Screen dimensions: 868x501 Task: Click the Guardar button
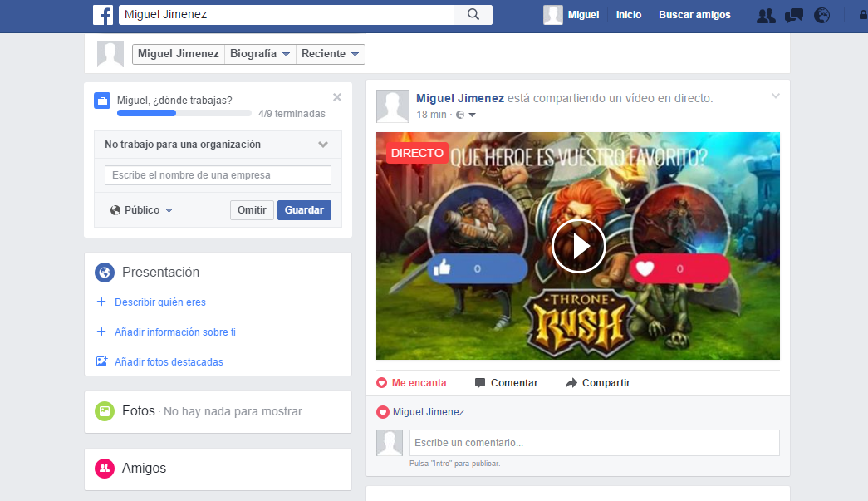(x=305, y=210)
